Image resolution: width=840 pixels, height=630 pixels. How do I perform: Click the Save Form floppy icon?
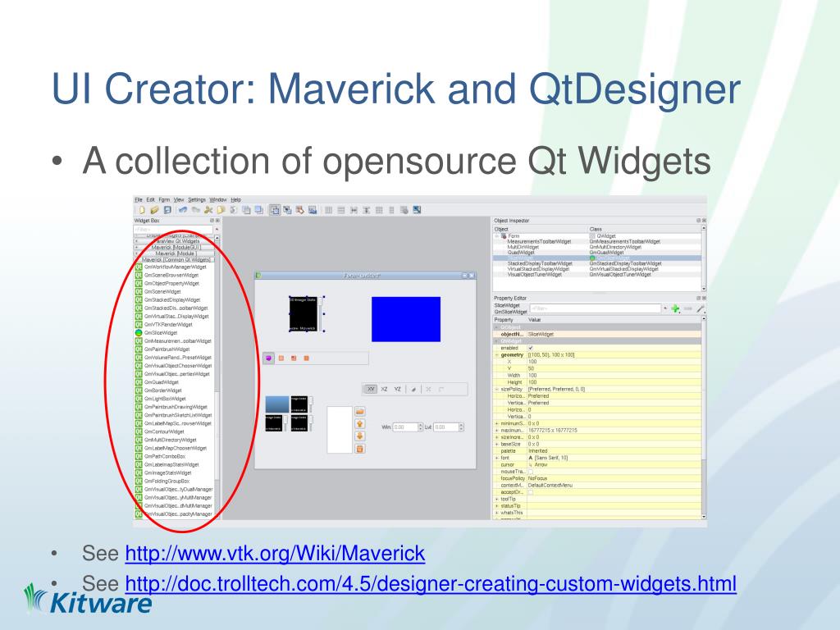[x=167, y=210]
